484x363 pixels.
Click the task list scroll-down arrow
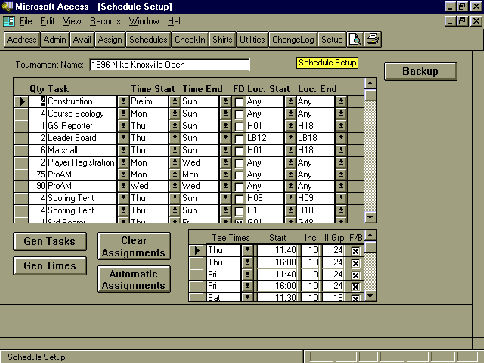[370, 217]
